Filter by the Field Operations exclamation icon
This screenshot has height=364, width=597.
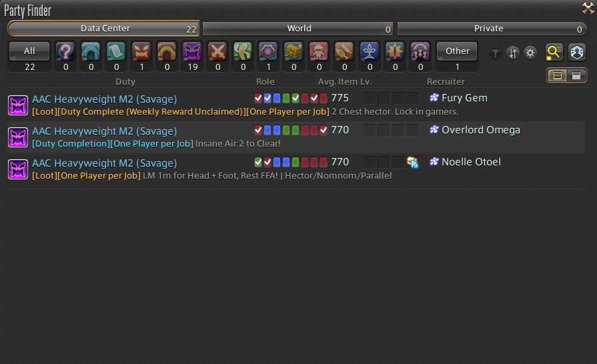[x=395, y=51]
